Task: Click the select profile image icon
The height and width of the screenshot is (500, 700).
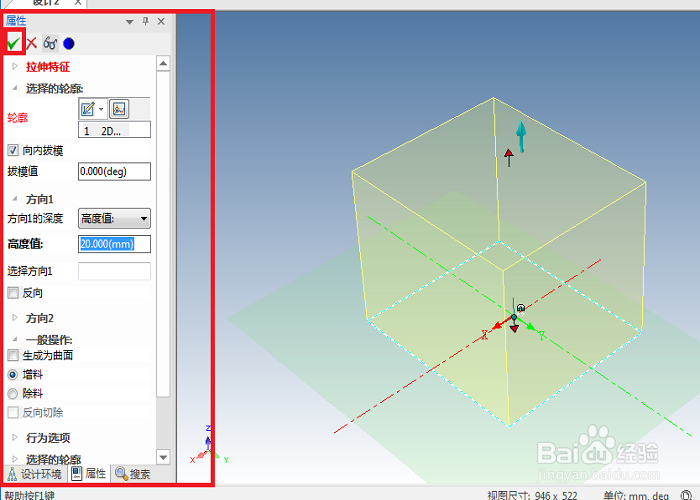Action: click(119, 109)
